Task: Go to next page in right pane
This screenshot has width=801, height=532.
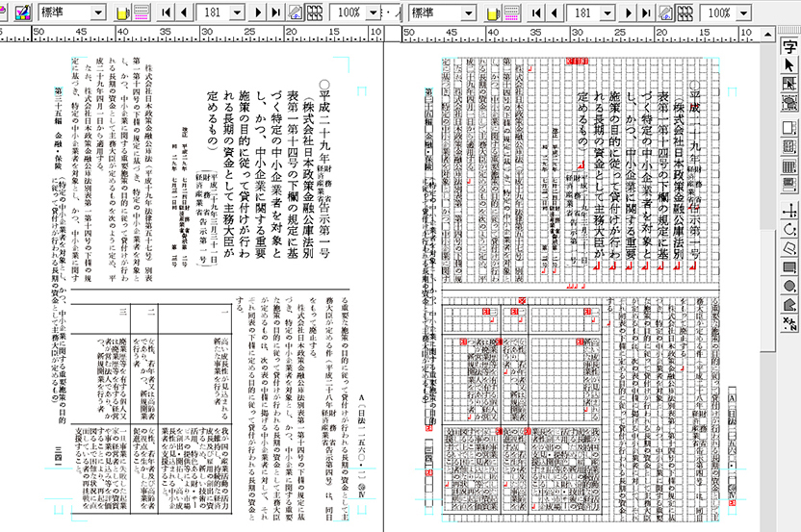Action: tap(629, 13)
